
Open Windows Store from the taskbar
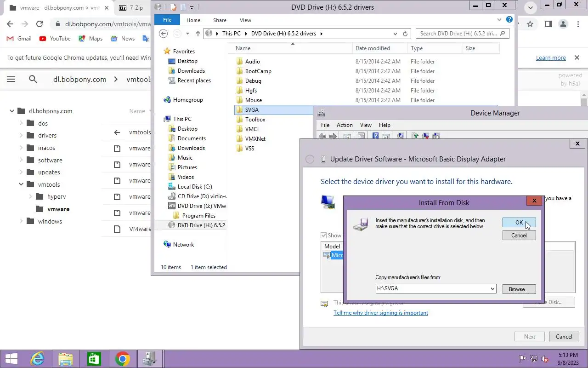[94, 359]
